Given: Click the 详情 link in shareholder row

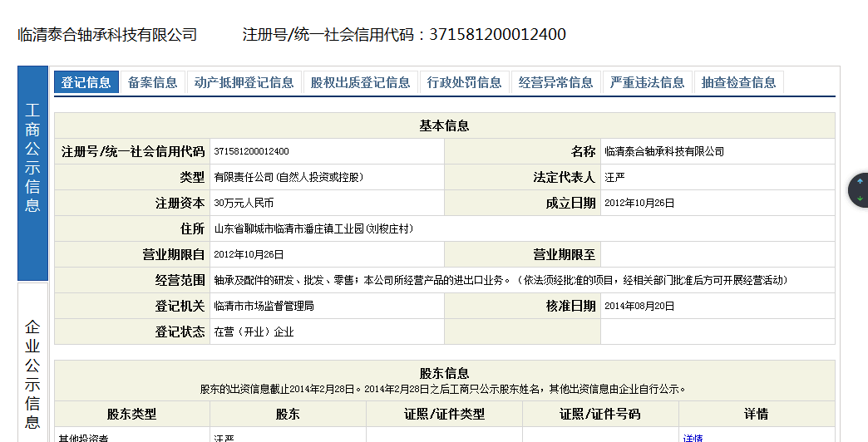Looking at the screenshot, I should click(x=693, y=437).
